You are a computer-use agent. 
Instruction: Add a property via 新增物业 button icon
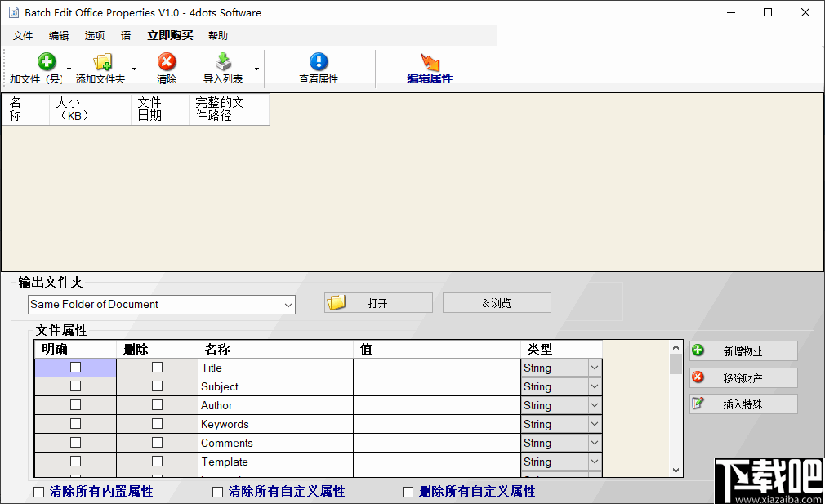[698, 350]
